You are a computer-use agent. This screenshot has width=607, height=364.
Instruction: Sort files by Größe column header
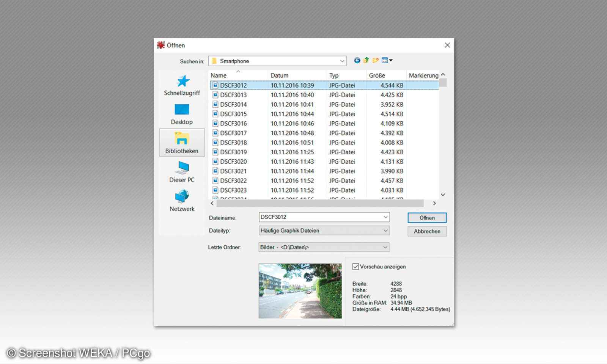377,75
